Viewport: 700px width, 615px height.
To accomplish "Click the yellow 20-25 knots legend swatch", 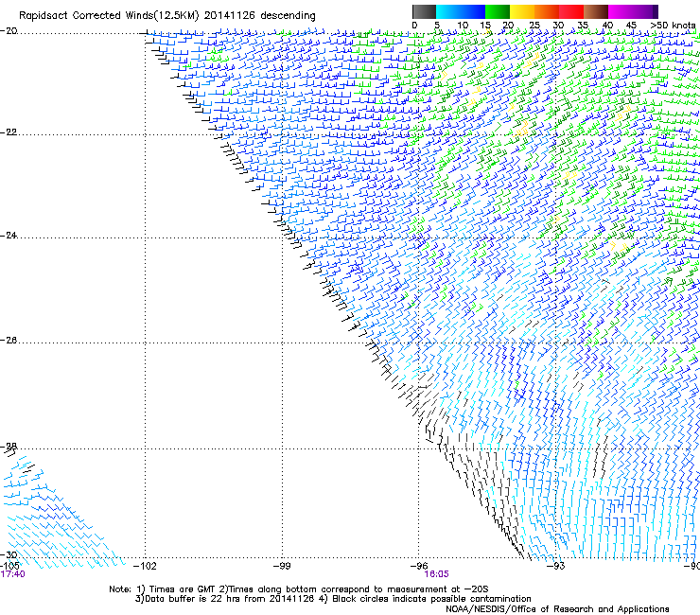I will tap(522, 11).
